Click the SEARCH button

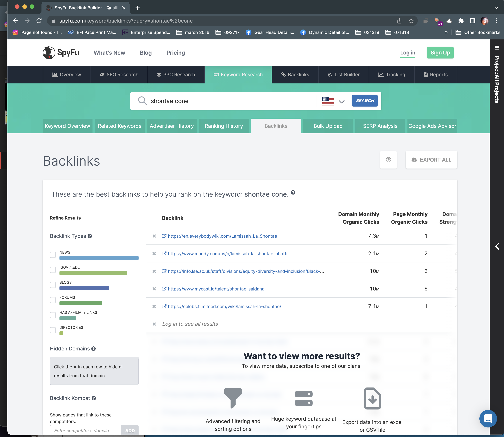pyautogui.click(x=365, y=101)
